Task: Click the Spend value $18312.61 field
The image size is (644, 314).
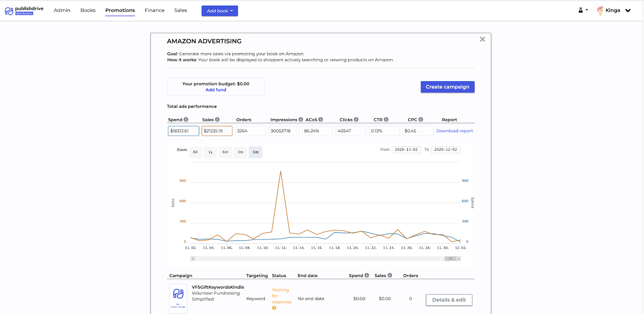Action: tap(184, 131)
